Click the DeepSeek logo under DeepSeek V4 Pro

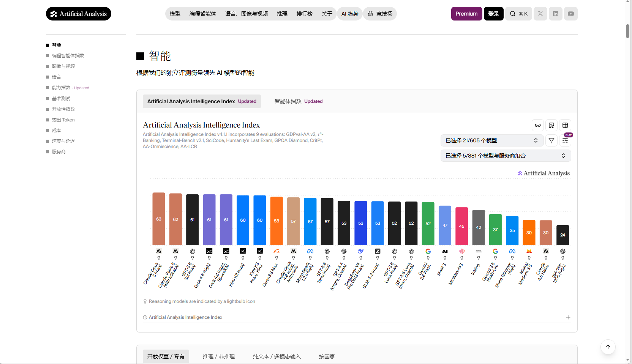pyautogui.click(x=361, y=251)
